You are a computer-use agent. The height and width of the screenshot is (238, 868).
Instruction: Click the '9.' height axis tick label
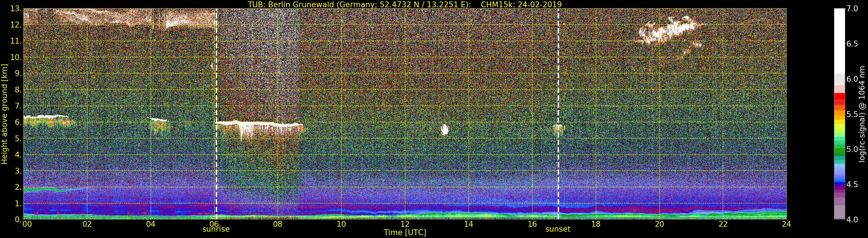pyautogui.click(x=18, y=73)
